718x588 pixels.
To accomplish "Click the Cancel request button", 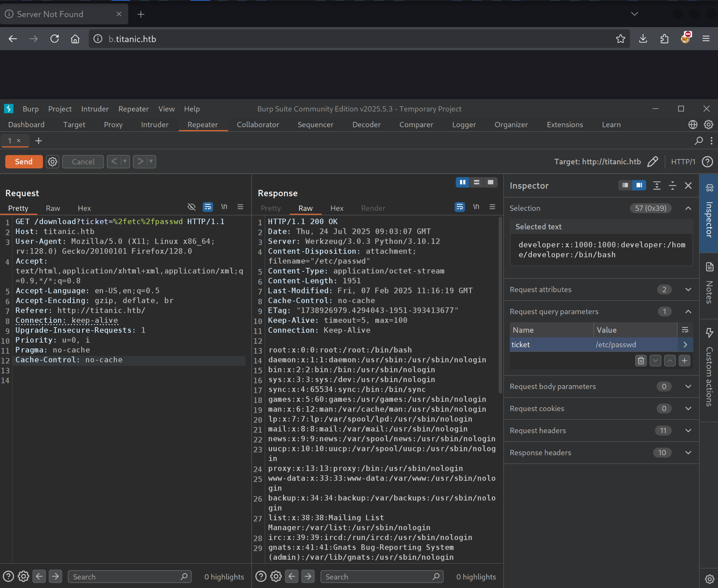I will [x=83, y=161].
